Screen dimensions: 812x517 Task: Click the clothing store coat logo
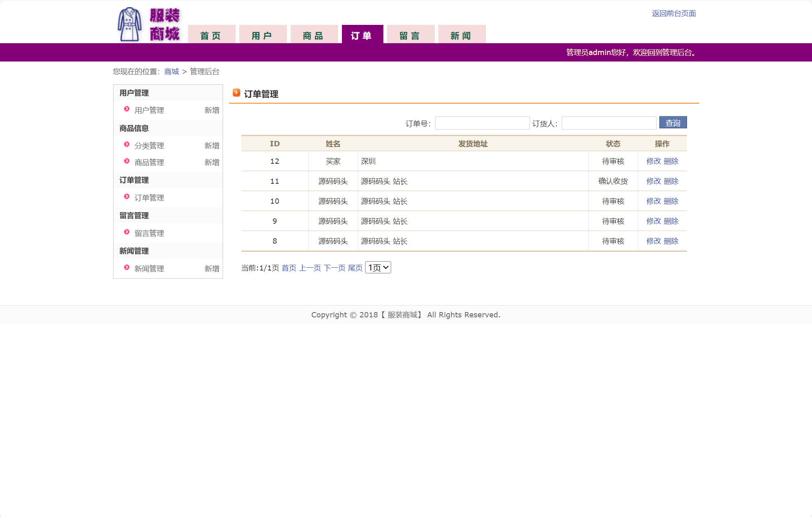[130, 24]
